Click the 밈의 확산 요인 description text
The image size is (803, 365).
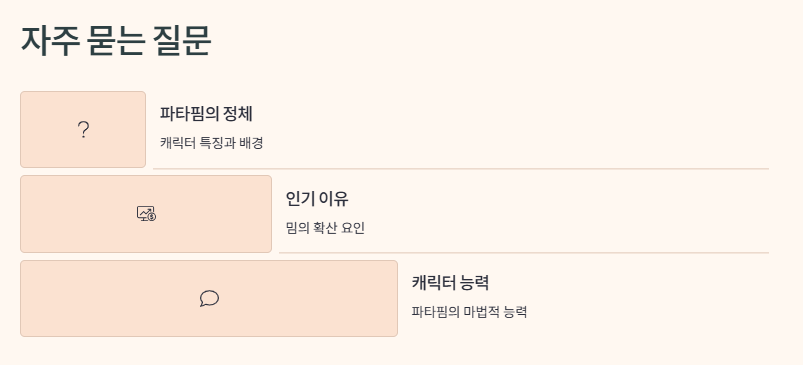(325, 228)
